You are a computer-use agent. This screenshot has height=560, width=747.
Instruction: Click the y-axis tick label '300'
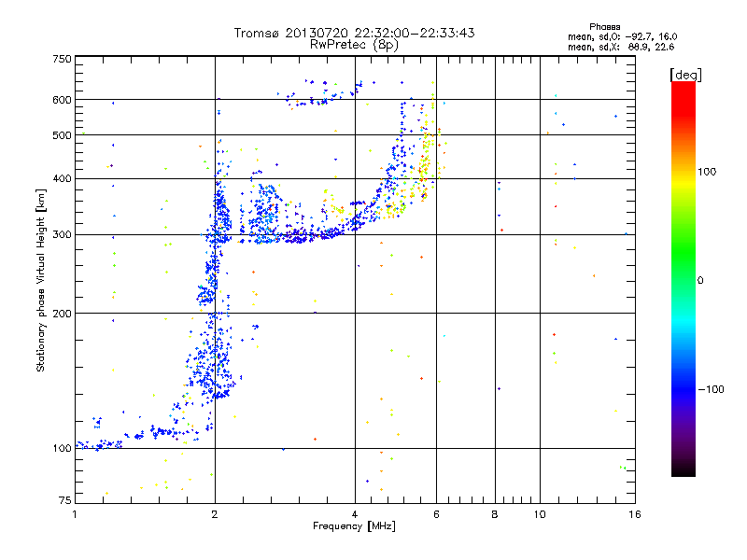pyautogui.click(x=62, y=235)
